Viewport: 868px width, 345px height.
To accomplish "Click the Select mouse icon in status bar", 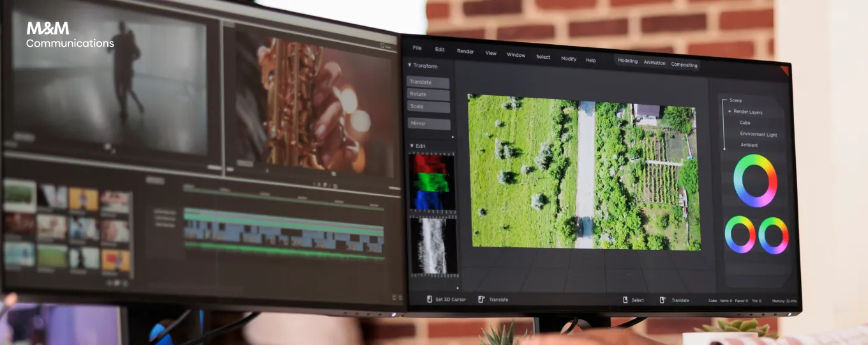I will click(625, 300).
